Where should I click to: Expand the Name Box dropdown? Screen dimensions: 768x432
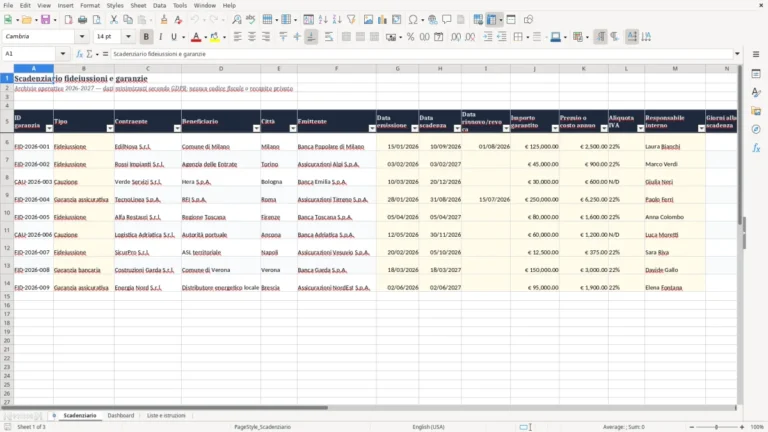coord(63,54)
